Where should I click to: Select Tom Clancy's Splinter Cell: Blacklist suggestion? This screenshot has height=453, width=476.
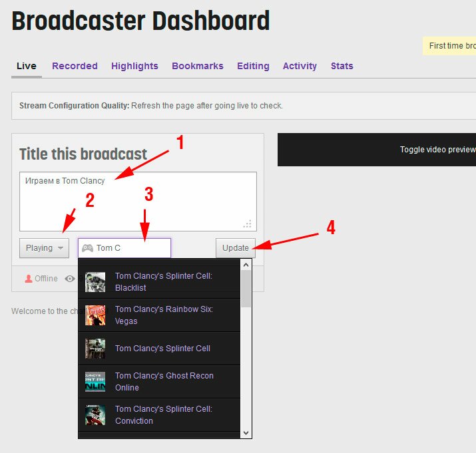click(159, 282)
